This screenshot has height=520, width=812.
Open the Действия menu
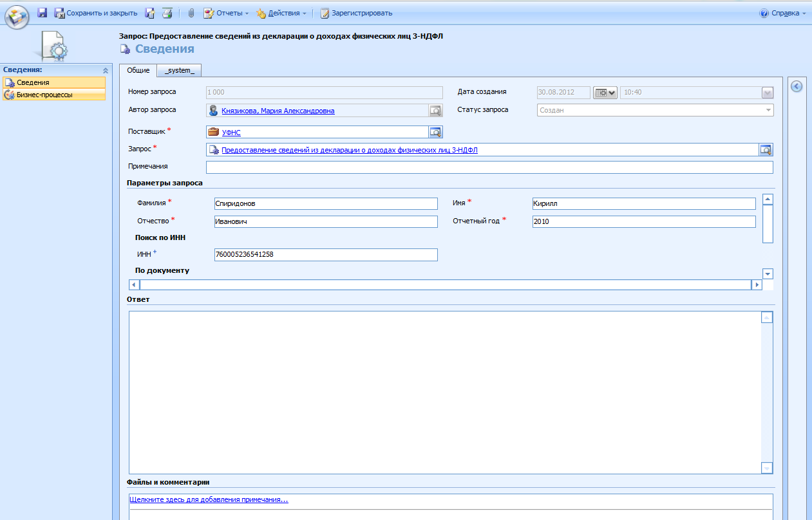click(x=281, y=13)
